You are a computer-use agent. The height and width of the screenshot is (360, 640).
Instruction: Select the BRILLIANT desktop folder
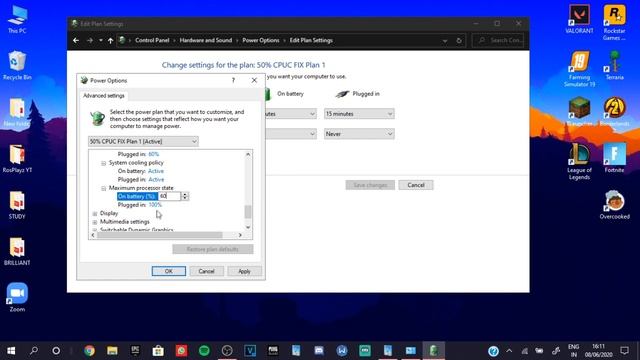[17, 251]
